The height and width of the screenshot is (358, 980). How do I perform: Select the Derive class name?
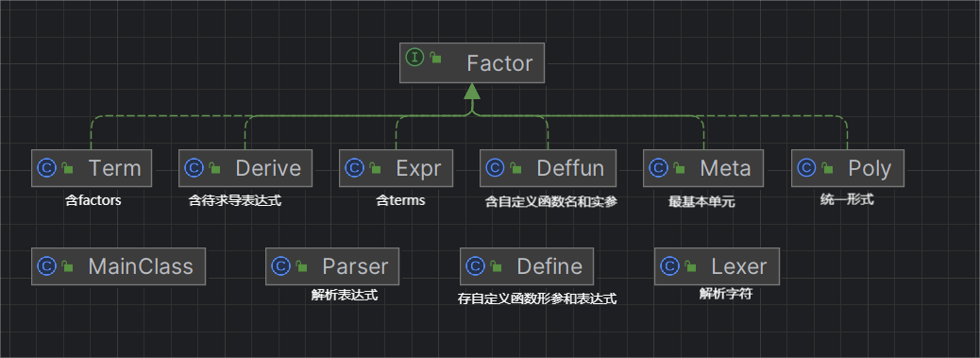pyautogui.click(x=268, y=168)
